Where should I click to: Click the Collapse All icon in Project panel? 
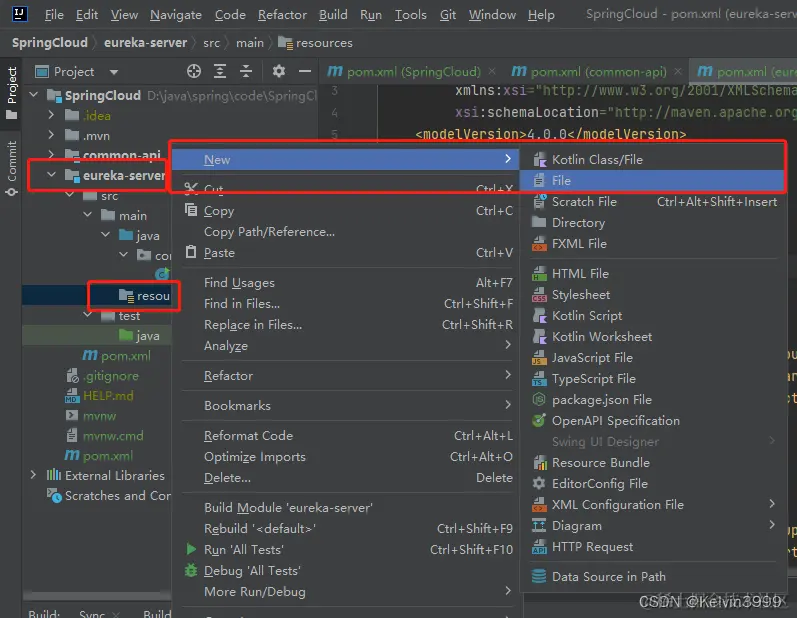click(x=246, y=72)
